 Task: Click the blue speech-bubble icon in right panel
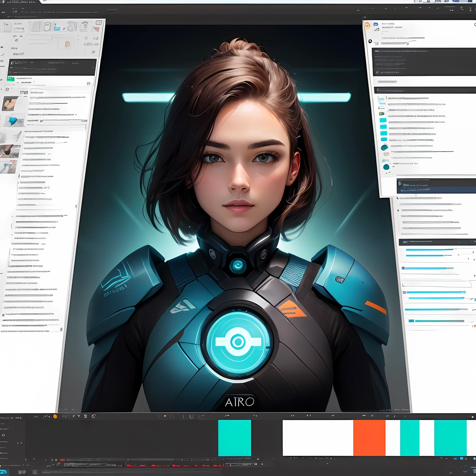[x=376, y=24]
